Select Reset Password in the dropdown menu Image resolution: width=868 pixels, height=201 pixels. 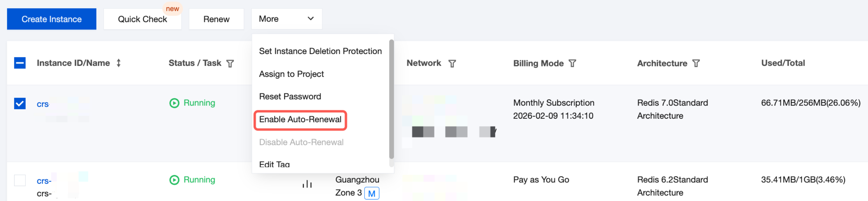(290, 97)
